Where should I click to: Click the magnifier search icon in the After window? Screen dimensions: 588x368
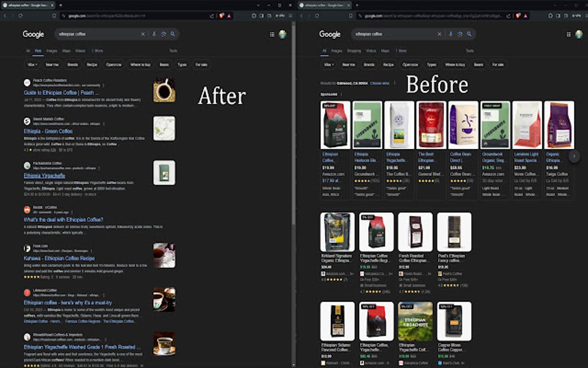(x=173, y=34)
